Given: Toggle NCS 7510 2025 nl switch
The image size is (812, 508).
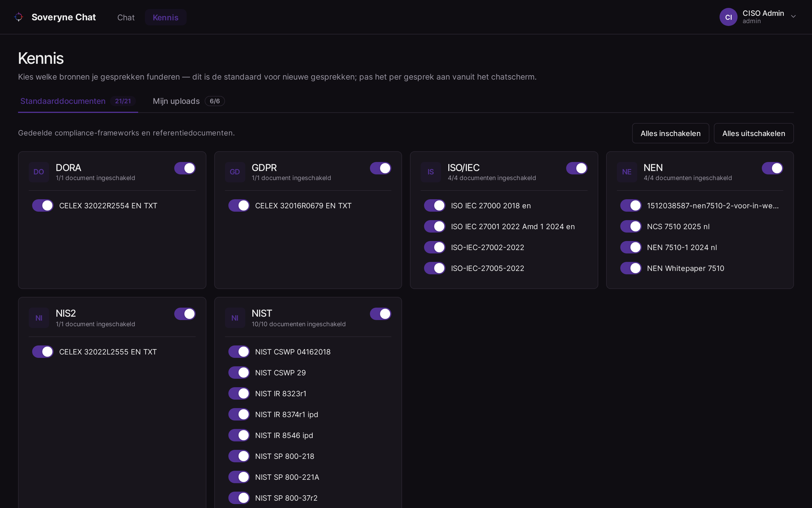Looking at the screenshot, I should tap(631, 226).
